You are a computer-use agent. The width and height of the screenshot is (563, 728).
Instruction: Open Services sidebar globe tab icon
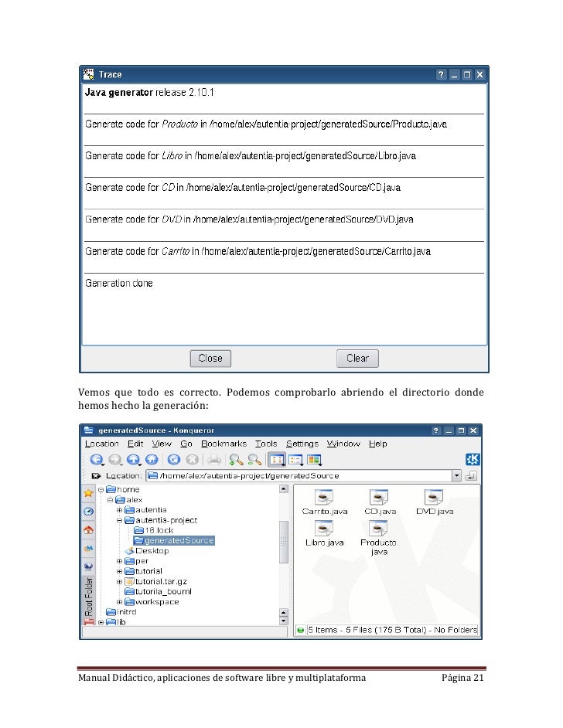tap(88, 566)
